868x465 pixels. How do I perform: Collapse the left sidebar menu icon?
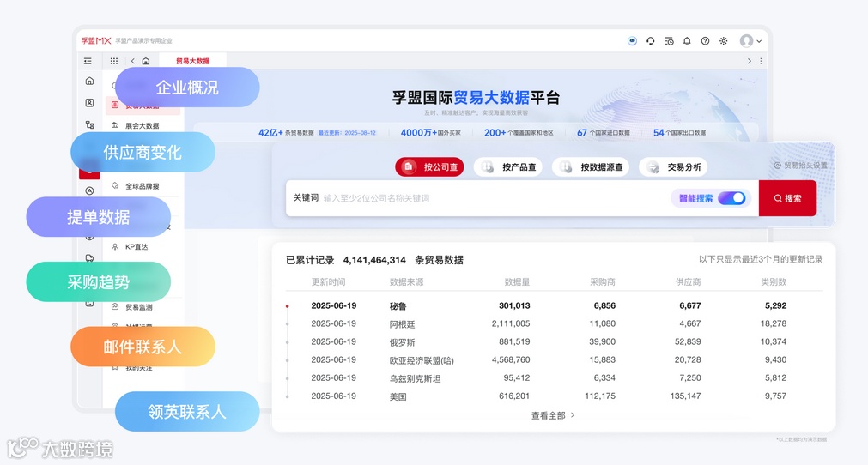[x=88, y=61]
